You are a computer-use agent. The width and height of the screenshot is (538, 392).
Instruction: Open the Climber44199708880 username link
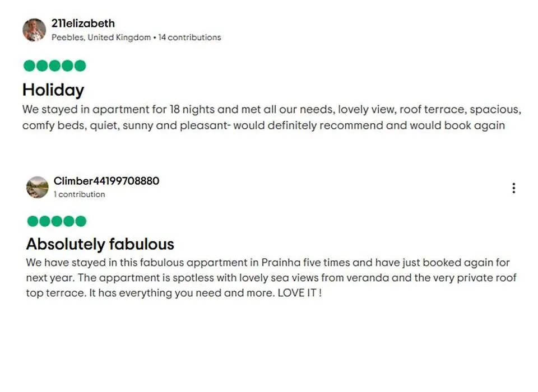(106, 181)
